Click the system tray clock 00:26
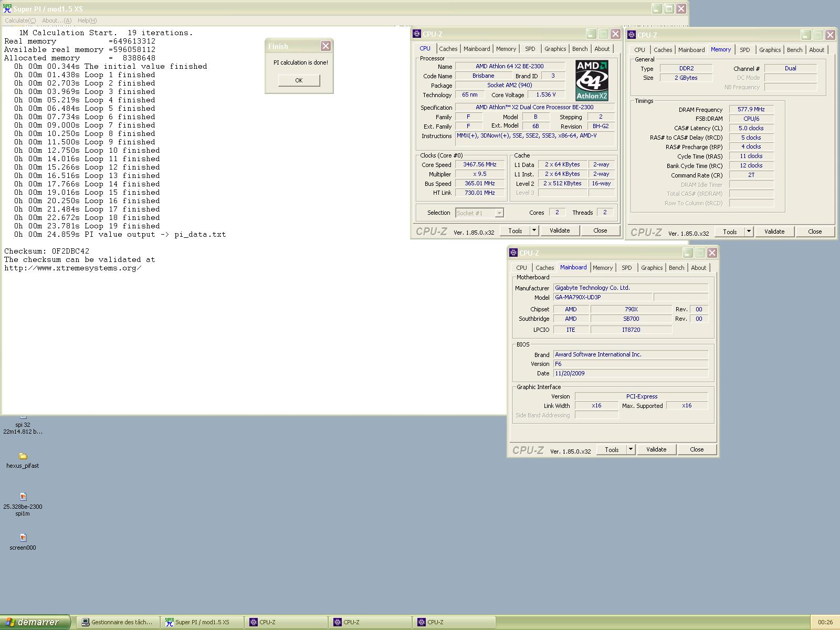Image resolution: width=840 pixels, height=630 pixels. 825,622
